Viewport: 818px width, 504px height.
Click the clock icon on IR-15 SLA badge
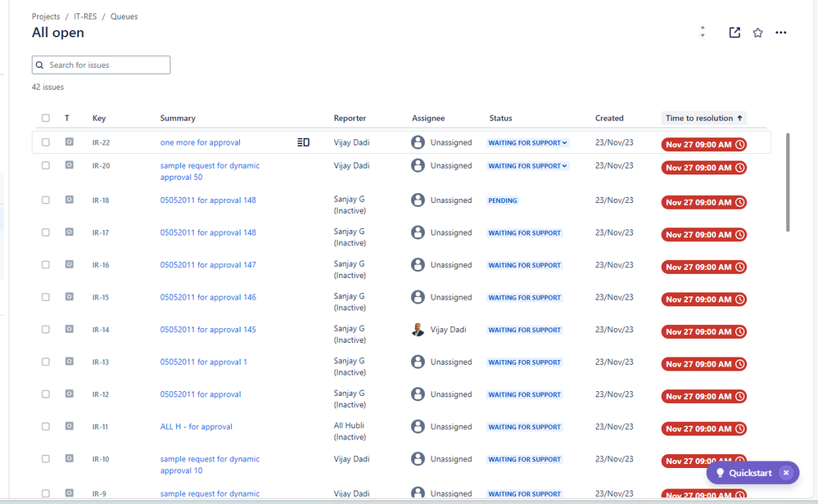click(x=739, y=299)
